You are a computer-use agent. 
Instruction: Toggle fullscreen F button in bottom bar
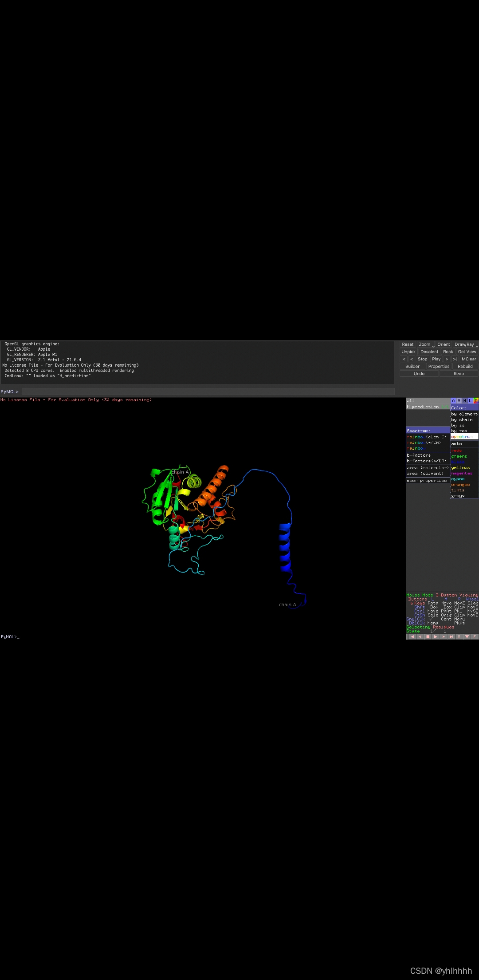tap(475, 636)
